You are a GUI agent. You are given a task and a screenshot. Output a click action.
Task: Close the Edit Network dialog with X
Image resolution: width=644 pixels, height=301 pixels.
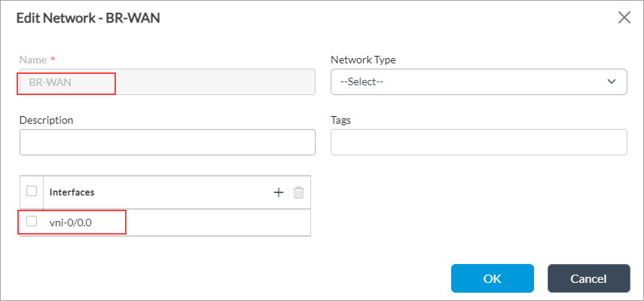(x=624, y=18)
